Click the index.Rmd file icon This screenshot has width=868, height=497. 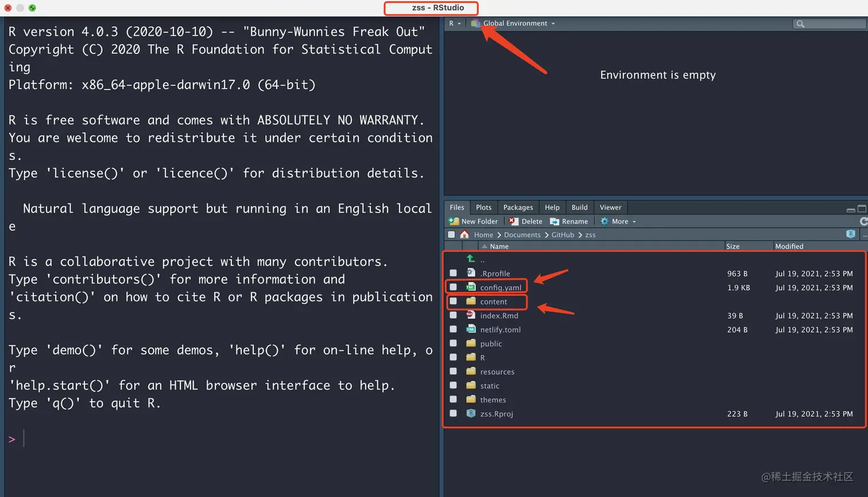click(471, 315)
